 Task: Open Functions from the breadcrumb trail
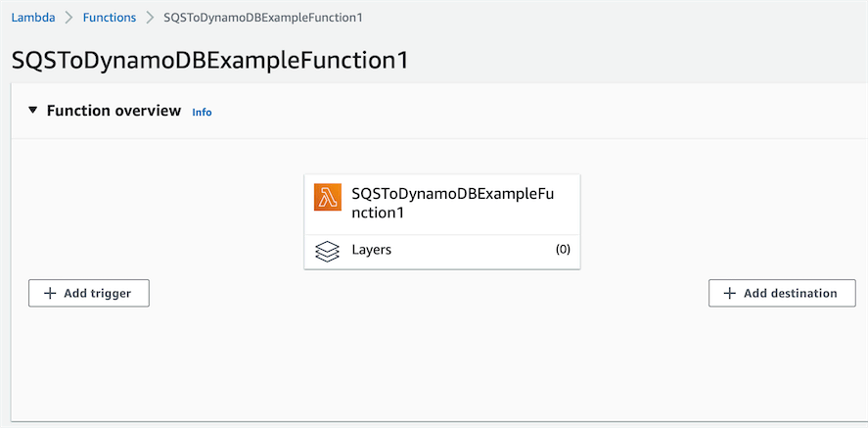110,18
